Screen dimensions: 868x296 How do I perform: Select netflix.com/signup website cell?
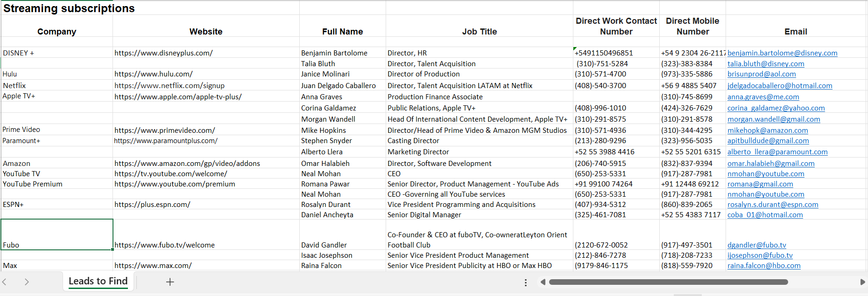(x=206, y=85)
